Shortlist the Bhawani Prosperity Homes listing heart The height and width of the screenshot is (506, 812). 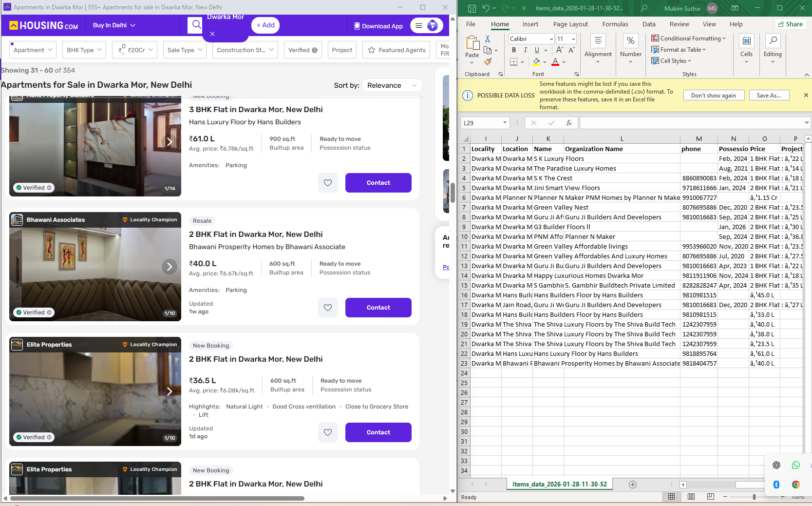328,308
